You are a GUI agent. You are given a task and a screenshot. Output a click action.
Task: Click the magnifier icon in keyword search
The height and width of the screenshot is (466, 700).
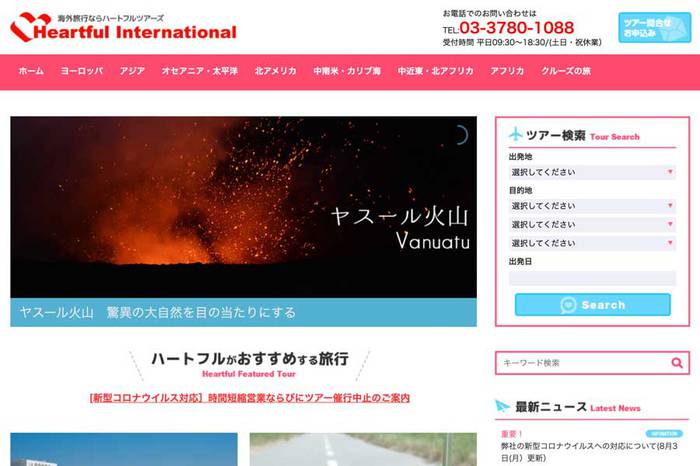coord(677,363)
